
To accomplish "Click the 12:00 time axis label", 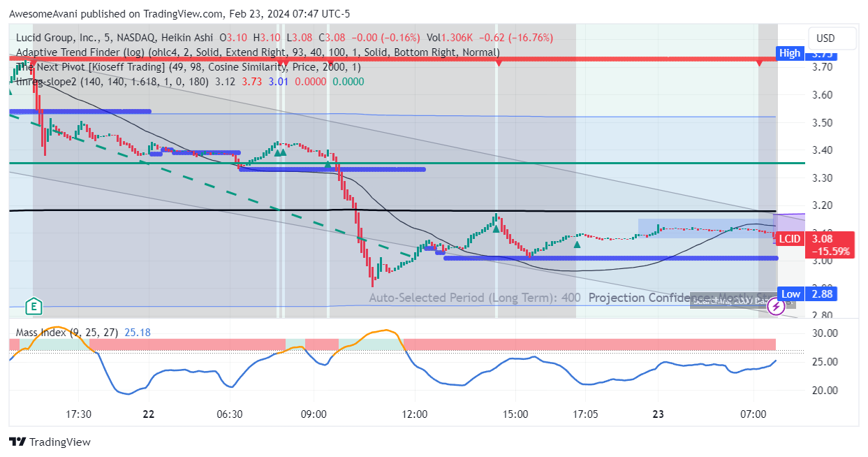I will [415, 414].
